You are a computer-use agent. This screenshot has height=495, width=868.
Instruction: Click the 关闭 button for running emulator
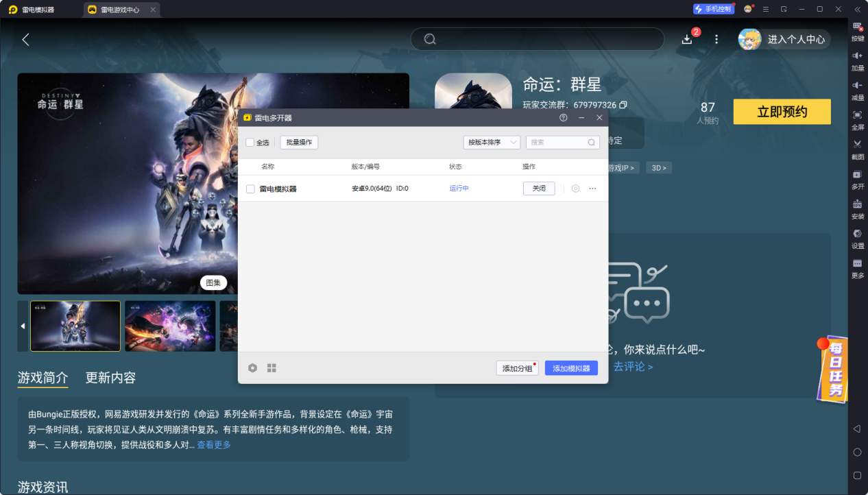tap(539, 189)
